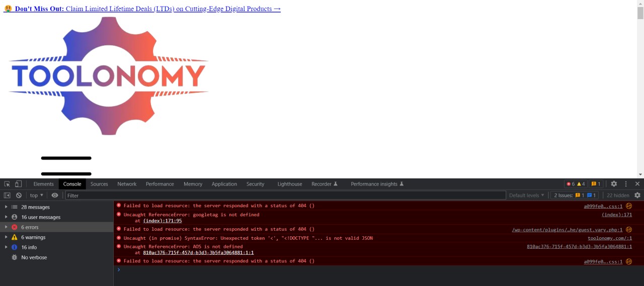Close the DevTools panel
The image size is (644, 286).
(x=637, y=184)
